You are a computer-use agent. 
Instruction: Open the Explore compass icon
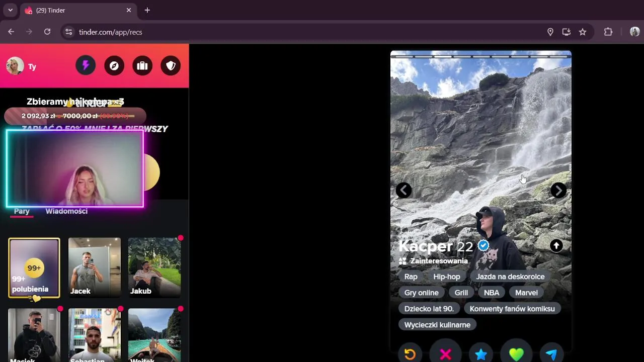tap(114, 66)
